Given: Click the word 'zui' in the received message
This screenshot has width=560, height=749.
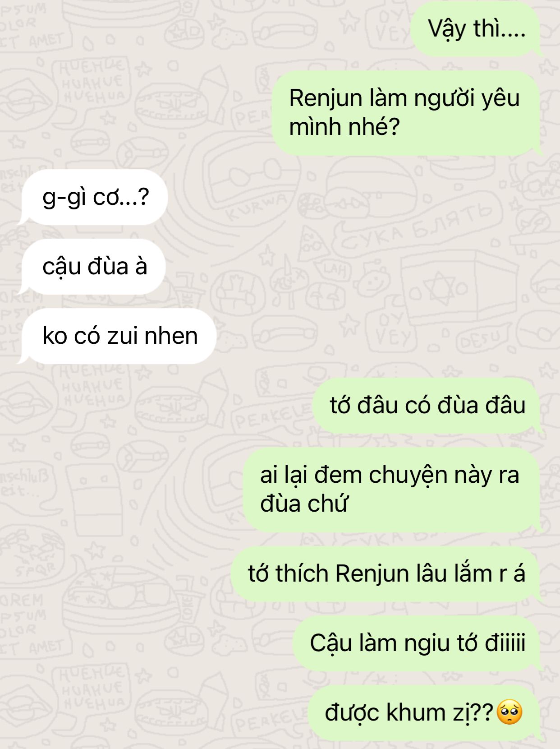Looking at the screenshot, I should [119, 336].
